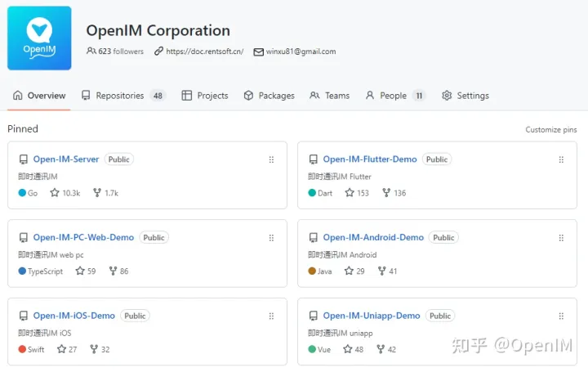Open the Open-IM-Android-Demo repository
This screenshot has height=372, width=588.
pos(373,237)
